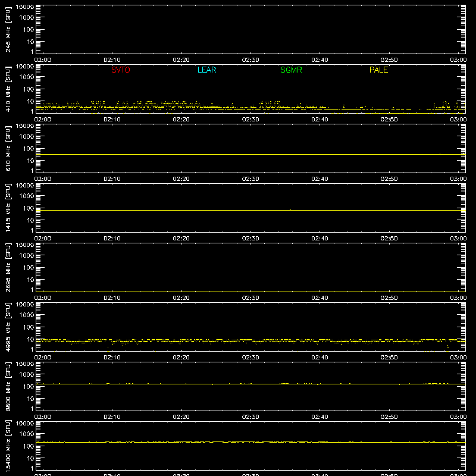The width and height of the screenshot is (476, 476).
Task: Click the red SVTO station label
Action: coord(121,70)
